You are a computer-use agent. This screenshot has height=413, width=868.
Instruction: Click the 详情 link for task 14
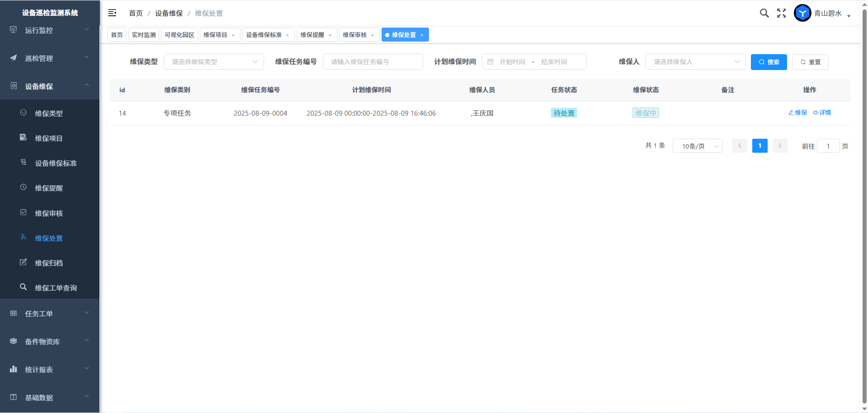(822, 113)
